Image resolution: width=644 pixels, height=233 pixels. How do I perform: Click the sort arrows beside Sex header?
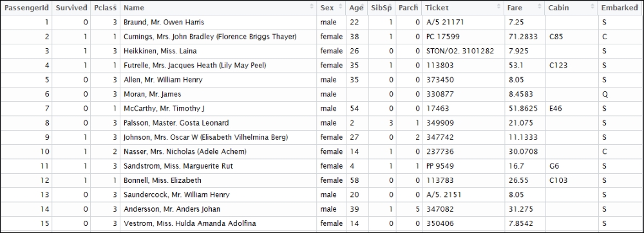click(x=339, y=7)
